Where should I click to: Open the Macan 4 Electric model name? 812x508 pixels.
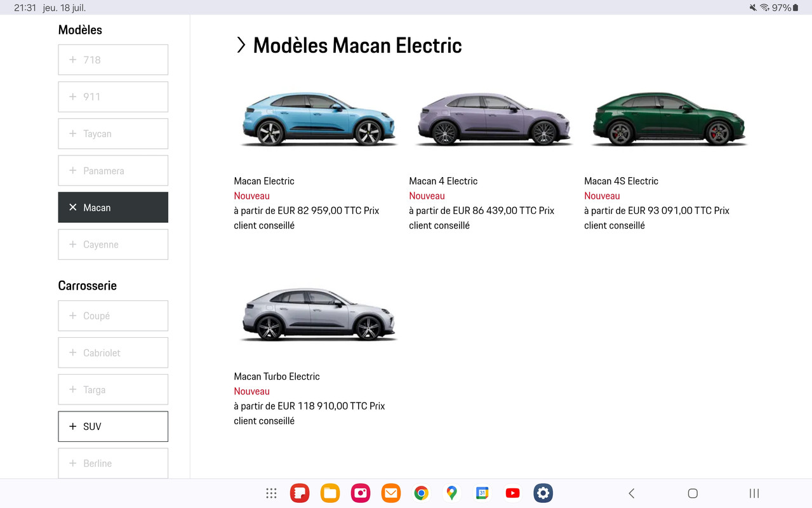tap(443, 181)
